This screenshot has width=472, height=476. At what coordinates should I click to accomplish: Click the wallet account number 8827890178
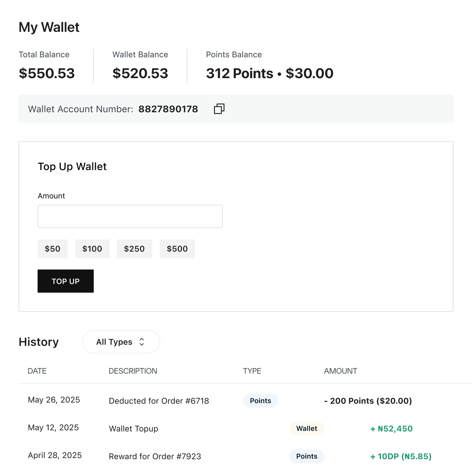(168, 109)
